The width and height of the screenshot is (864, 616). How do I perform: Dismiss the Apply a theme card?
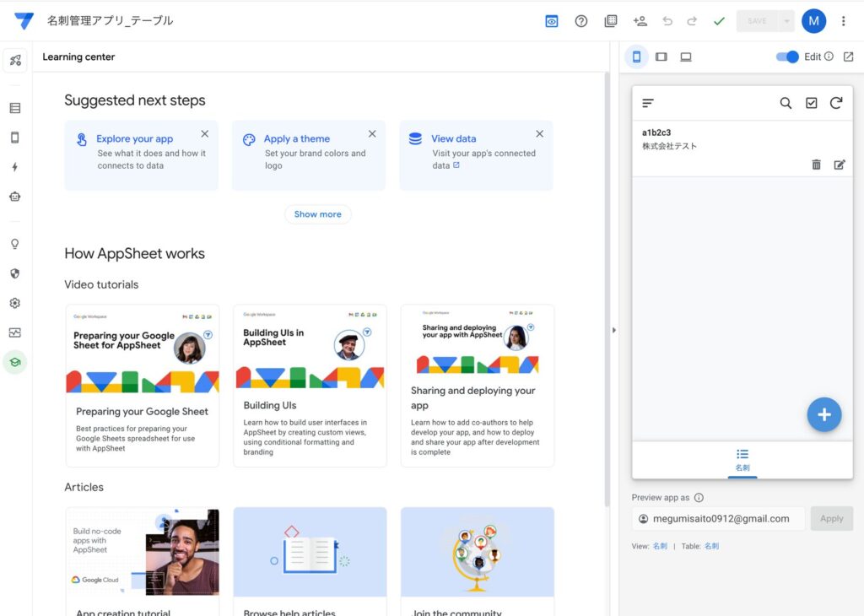[372, 133]
